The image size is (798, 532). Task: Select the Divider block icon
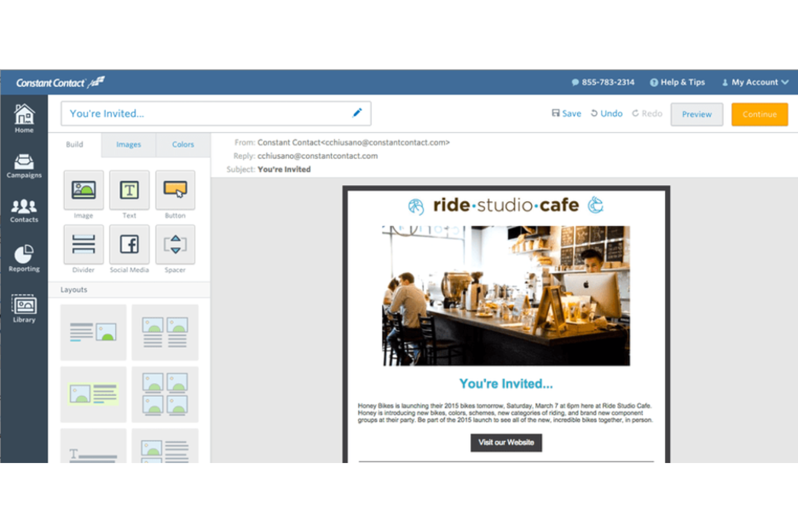[83, 245]
